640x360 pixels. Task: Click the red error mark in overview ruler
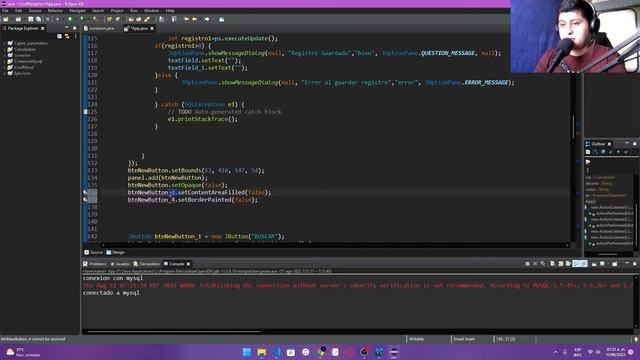(578, 133)
